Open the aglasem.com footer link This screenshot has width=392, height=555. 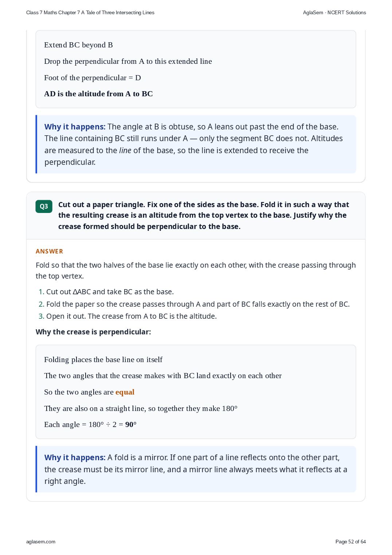click(x=41, y=542)
